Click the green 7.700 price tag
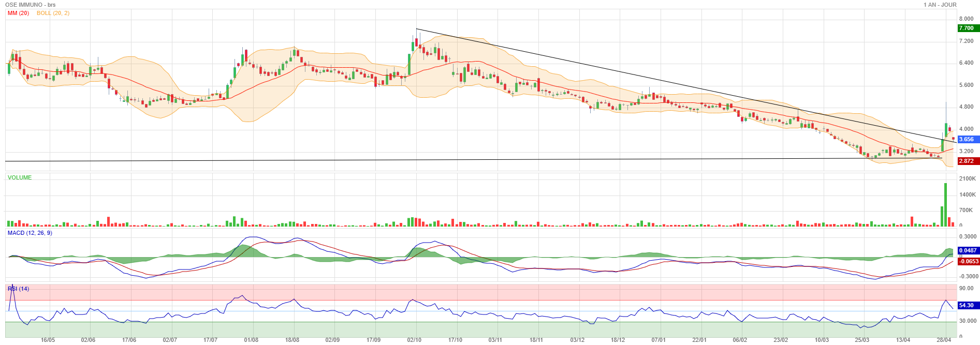 pos(967,28)
